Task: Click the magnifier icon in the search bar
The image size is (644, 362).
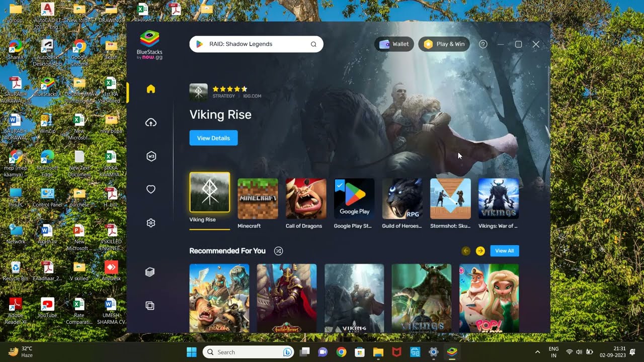Action: click(313, 44)
